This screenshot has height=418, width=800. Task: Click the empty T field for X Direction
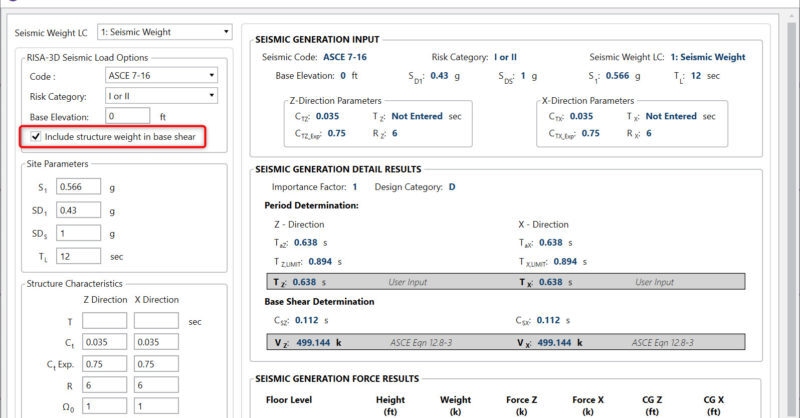[155, 321]
